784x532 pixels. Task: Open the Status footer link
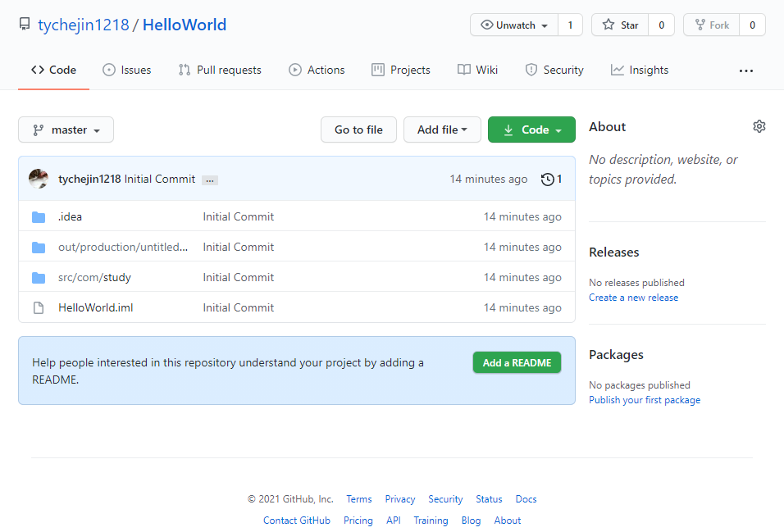click(x=489, y=499)
